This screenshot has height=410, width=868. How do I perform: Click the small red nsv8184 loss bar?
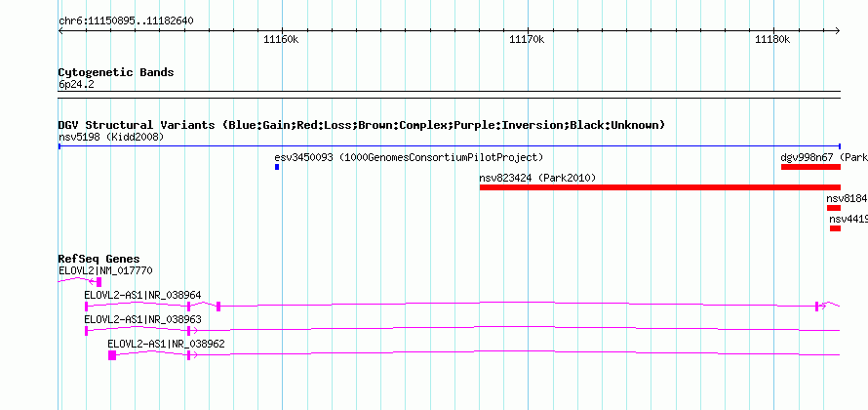834,208
